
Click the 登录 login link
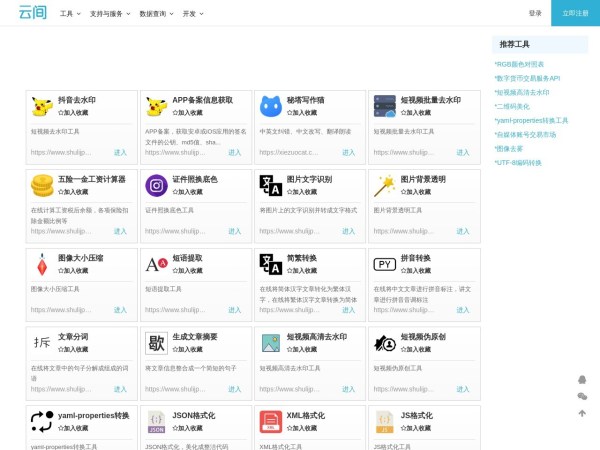pos(535,13)
